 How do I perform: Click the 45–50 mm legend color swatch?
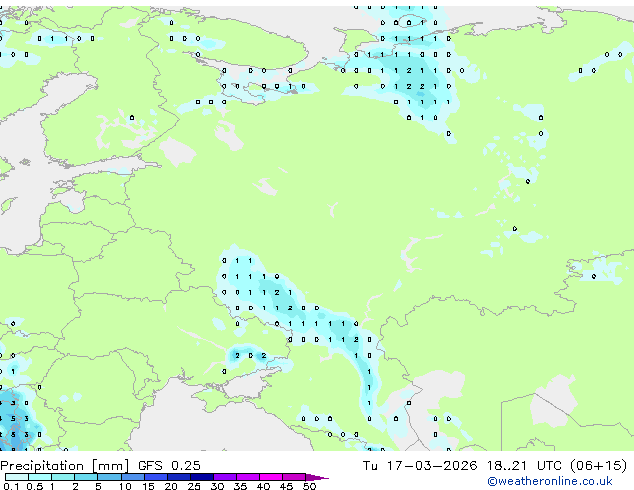click(x=294, y=477)
